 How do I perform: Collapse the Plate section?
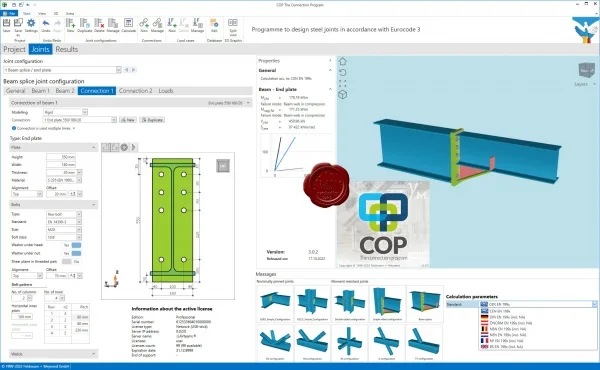pyautogui.click(x=94, y=147)
